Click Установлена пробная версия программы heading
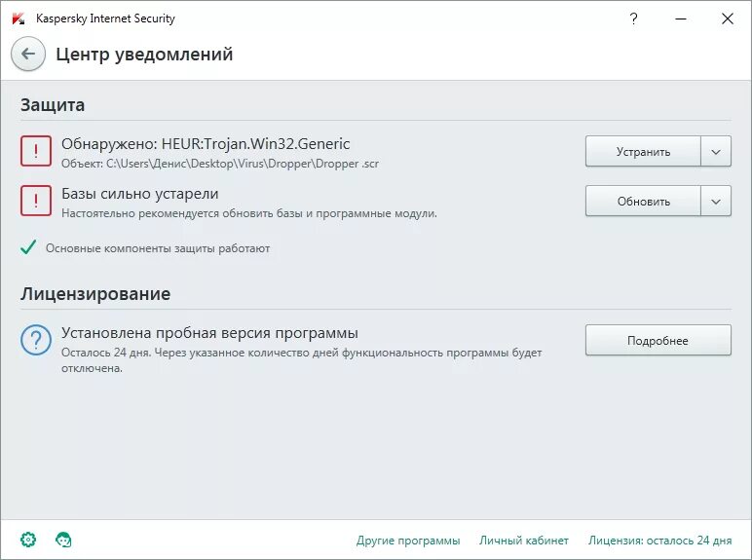This screenshot has height=560, width=752. (209, 333)
